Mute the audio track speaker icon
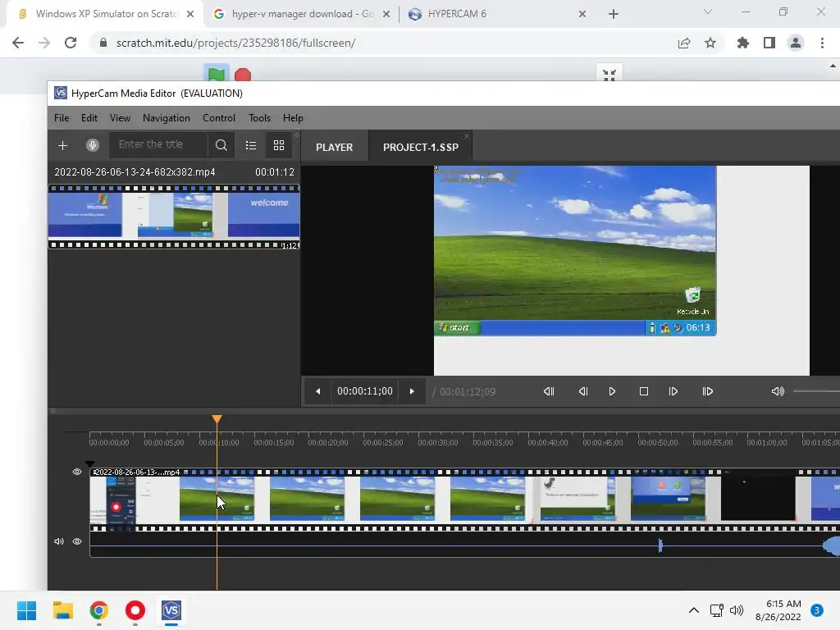Viewport: 840px width, 630px height. point(59,541)
